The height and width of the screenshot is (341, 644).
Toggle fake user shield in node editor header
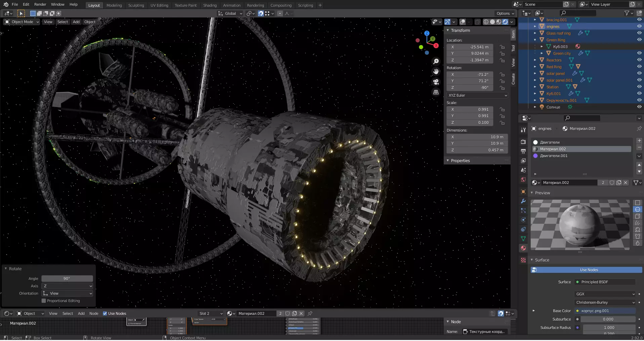click(288, 313)
